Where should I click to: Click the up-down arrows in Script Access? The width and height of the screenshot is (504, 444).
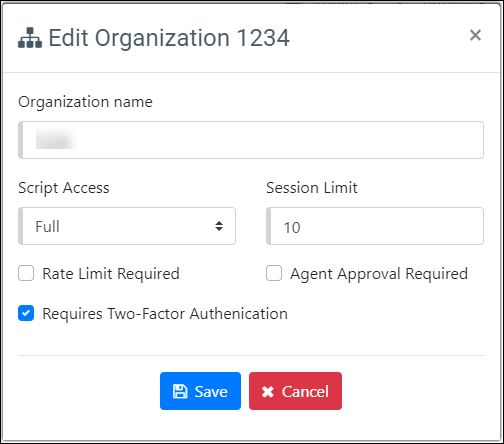[219, 226]
